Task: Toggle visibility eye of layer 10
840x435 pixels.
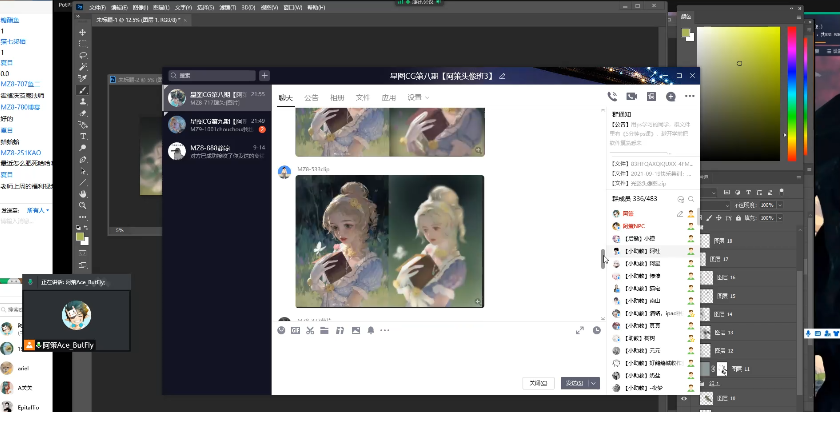Action: [x=684, y=399]
